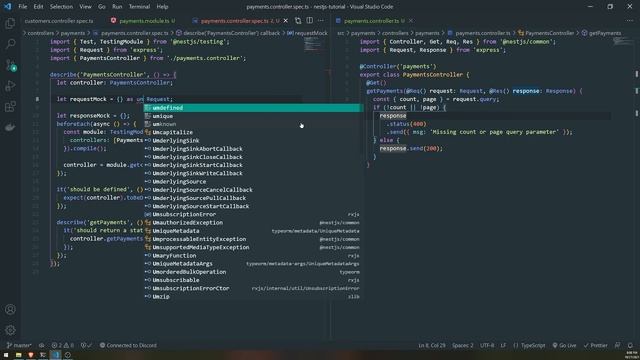Open the Extensions view
Viewport: 640px width, 360px height.
coord(10,107)
